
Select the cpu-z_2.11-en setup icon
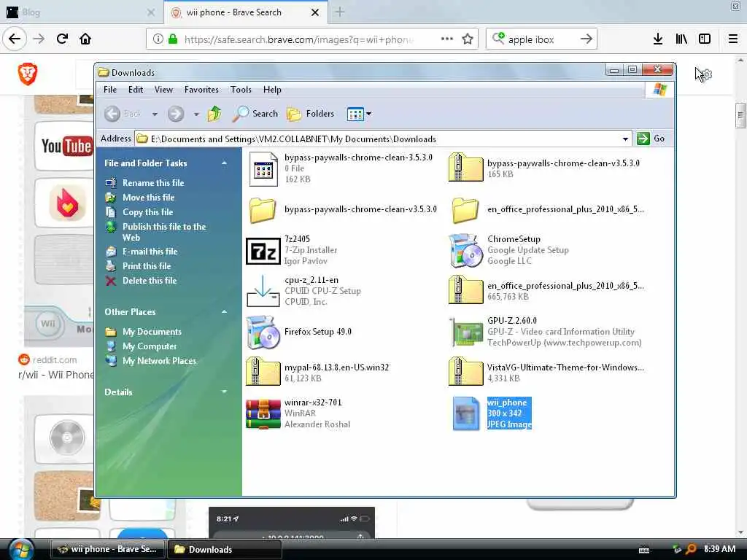263,291
